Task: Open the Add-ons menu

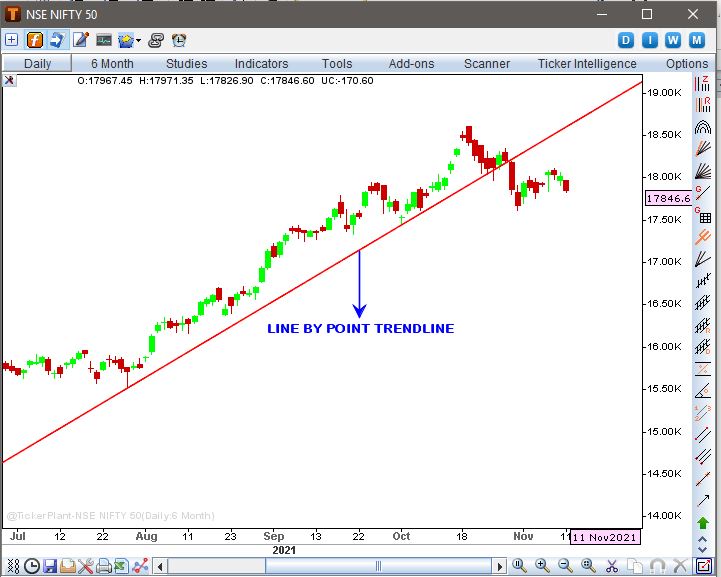Action: [x=411, y=63]
